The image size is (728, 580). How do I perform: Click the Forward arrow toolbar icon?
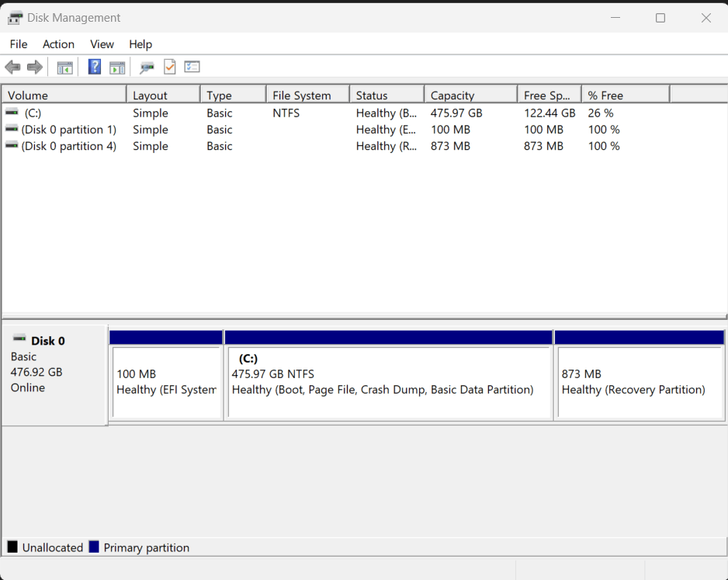[35, 68]
